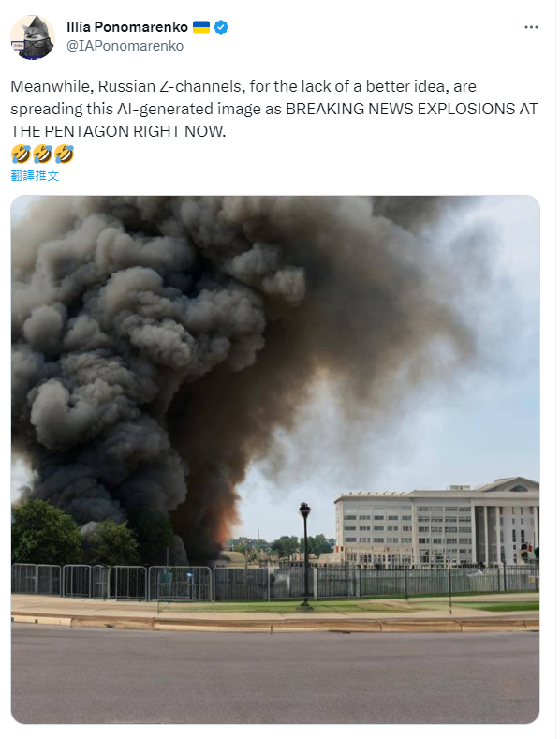Visit the @IAPonomarenko handle link
This screenshot has height=739, width=560.
point(125,46)
